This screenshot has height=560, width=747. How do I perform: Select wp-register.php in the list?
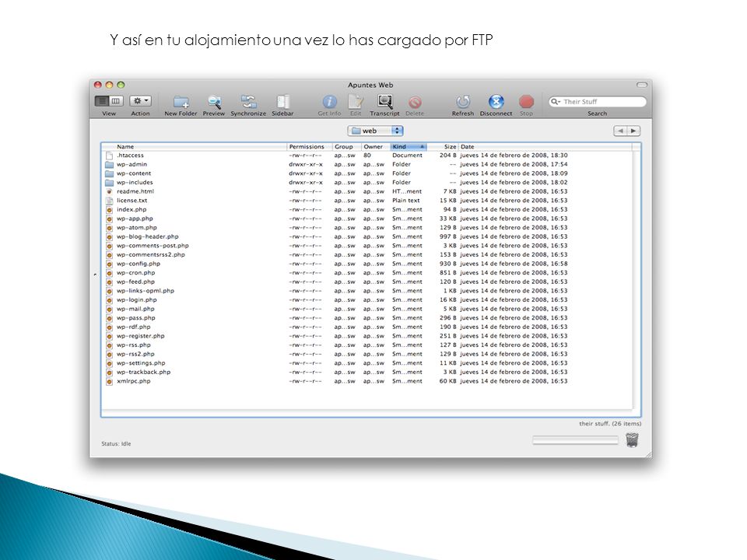tap(366, 336)
